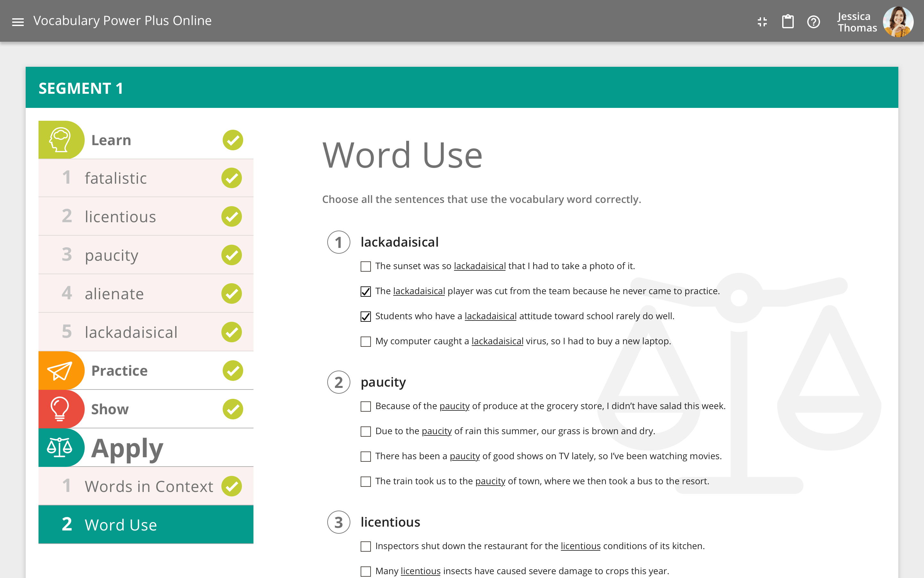Click underlined lackadaisical in virus sentence
The width and height of the screenshot is (924, 578).
click(497, 341)
